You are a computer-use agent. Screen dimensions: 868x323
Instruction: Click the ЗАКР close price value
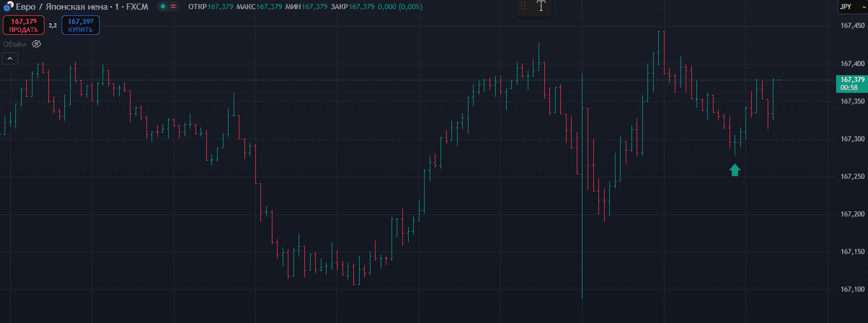[361, 6]
